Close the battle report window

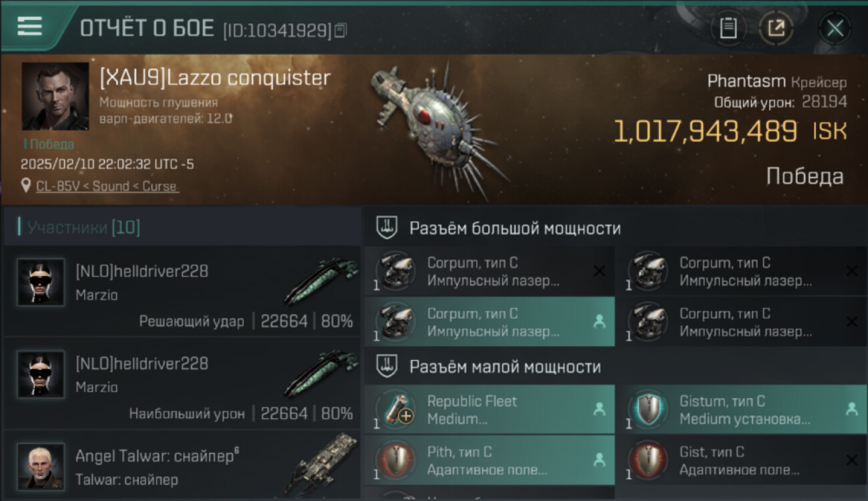(835, 29)
